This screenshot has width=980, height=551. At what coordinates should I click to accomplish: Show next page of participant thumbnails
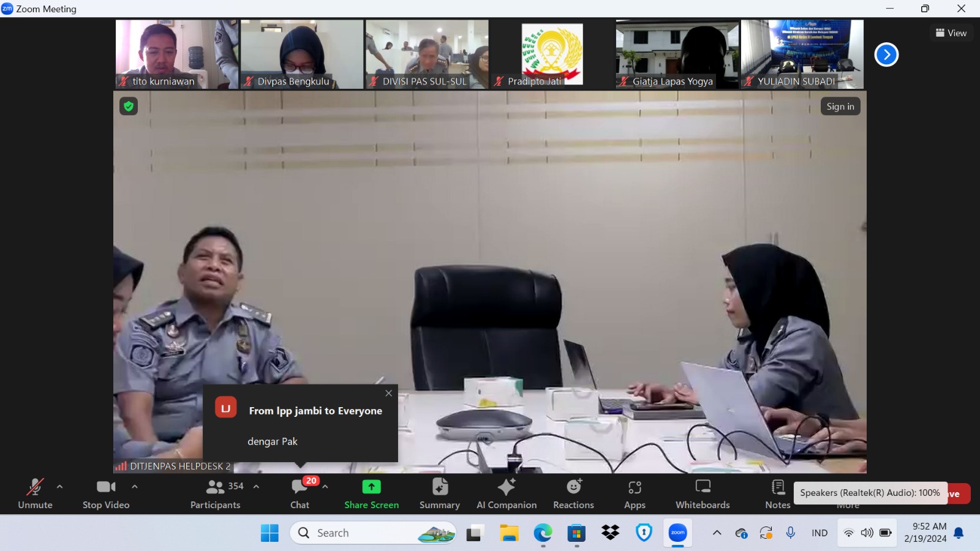[x=886, y=54]
